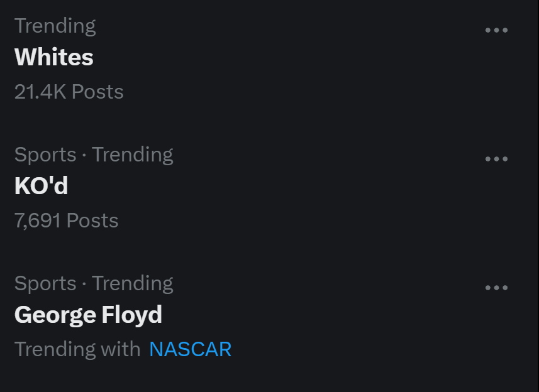Image resolution: width=539 pixels, height=392 pixels.
Task: Select the George Floyd trending topic
Action: click(x=88, y=315)
